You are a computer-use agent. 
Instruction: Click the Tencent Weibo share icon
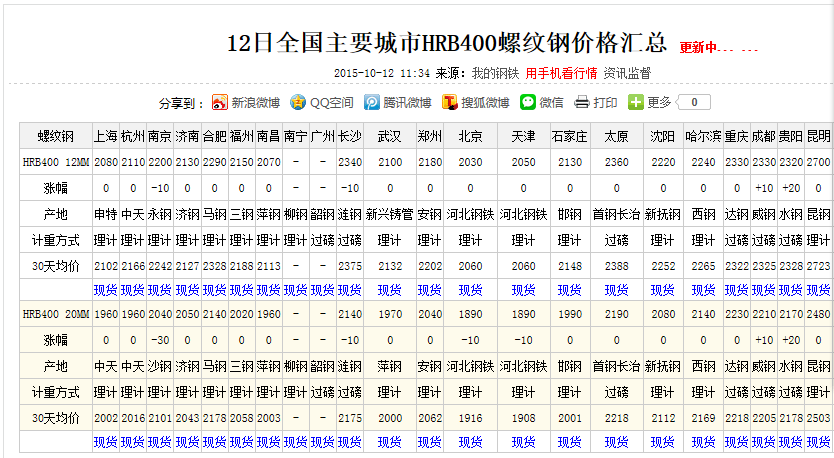coord(371,102)
